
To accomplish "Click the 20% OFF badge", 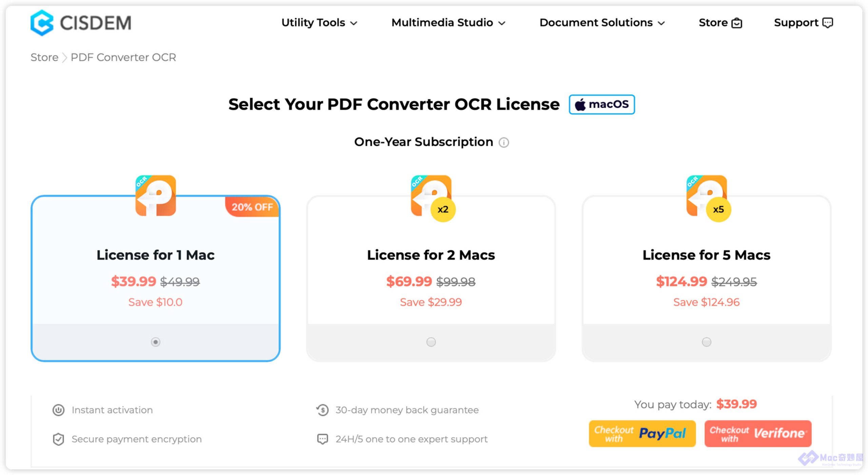I will pyautogui.click(x=252, y=207).
